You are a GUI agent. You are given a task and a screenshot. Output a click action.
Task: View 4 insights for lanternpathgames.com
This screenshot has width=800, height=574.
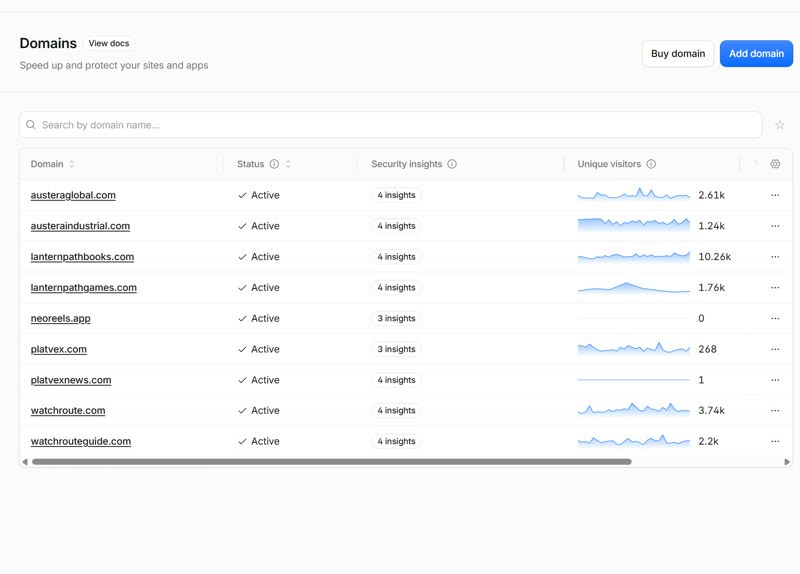(396, 287)
